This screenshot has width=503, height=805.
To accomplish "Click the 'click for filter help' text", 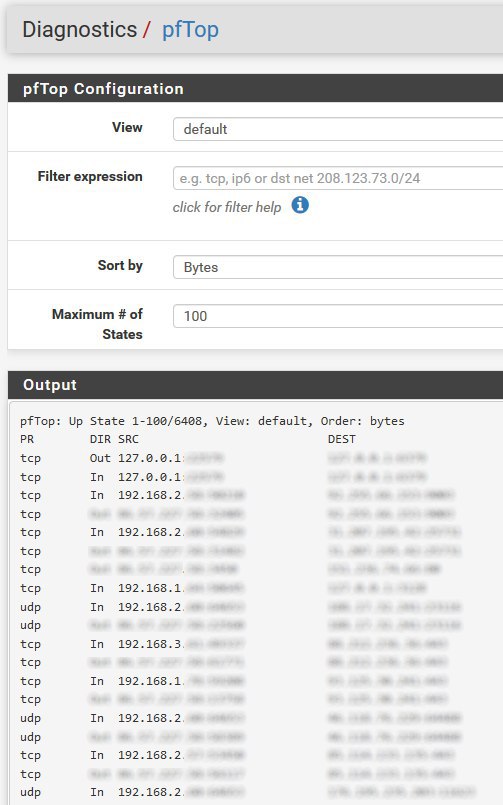I will click(227, 207).
